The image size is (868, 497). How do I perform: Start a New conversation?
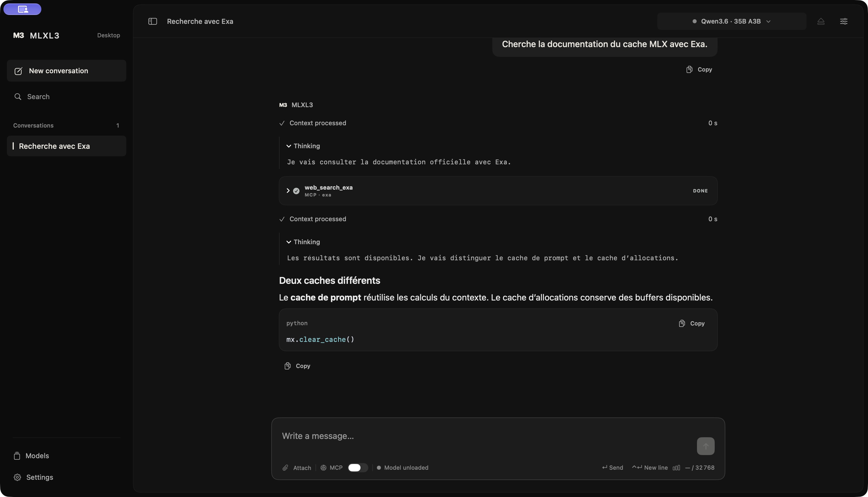click(67, 71)
